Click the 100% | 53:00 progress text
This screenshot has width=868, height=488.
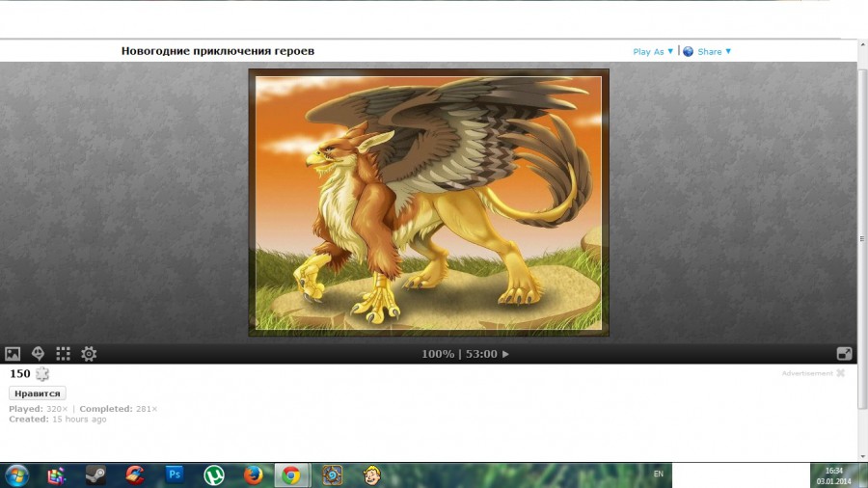[x=459, y=354]
